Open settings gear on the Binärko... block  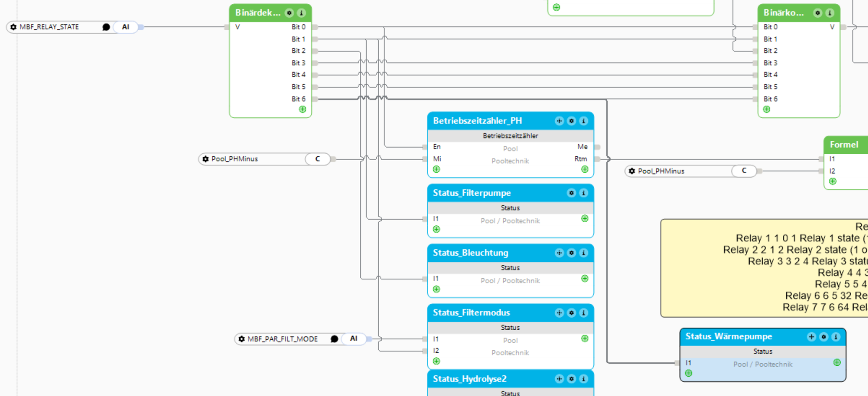coord(817,13)
